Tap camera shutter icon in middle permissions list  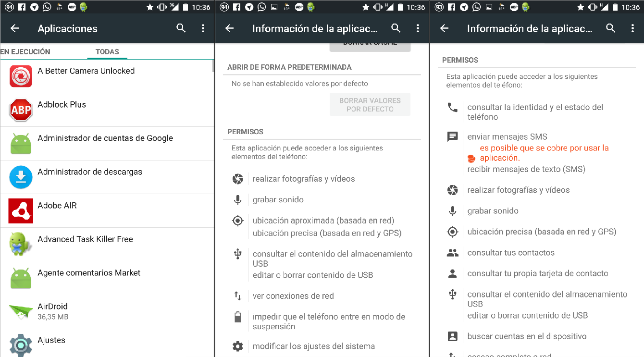(237, 179)
